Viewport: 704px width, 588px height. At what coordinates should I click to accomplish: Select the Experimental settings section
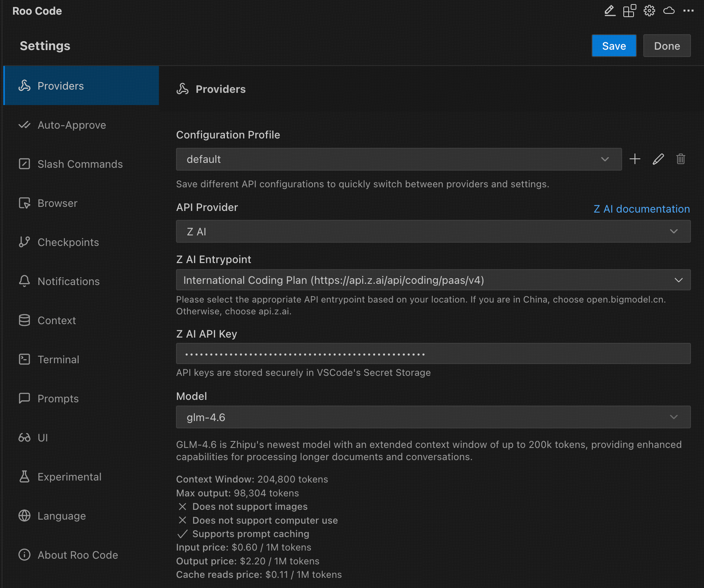tap(69, 477)
